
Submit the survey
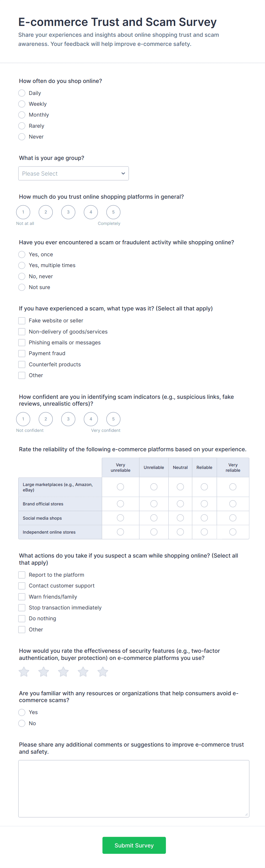pos(134,845)
